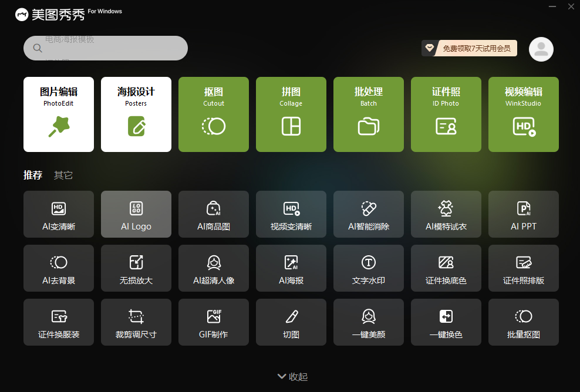Open the 文字水印 text watermark tool
The height and width of the screenshot is (392, 580).
(369, 268)
